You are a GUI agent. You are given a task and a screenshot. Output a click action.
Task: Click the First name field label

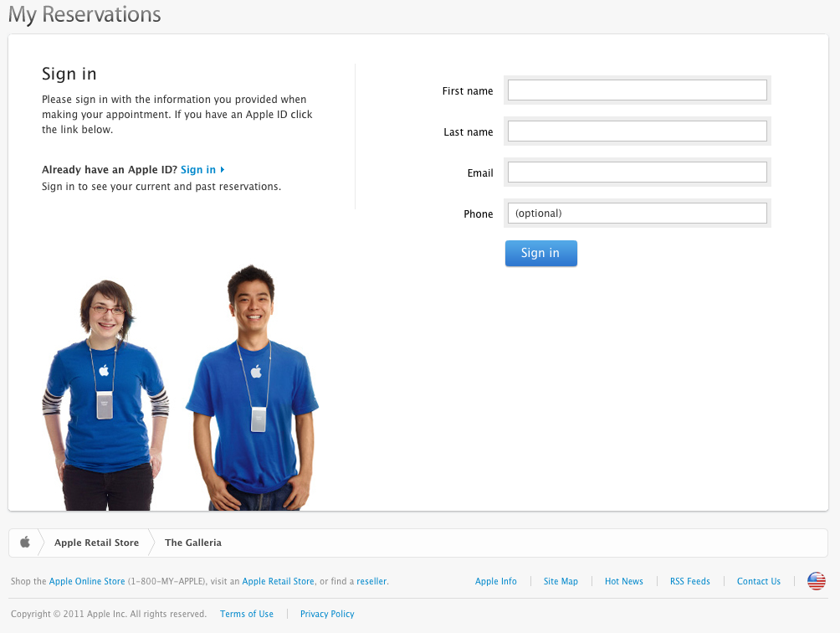click(467, 91)
